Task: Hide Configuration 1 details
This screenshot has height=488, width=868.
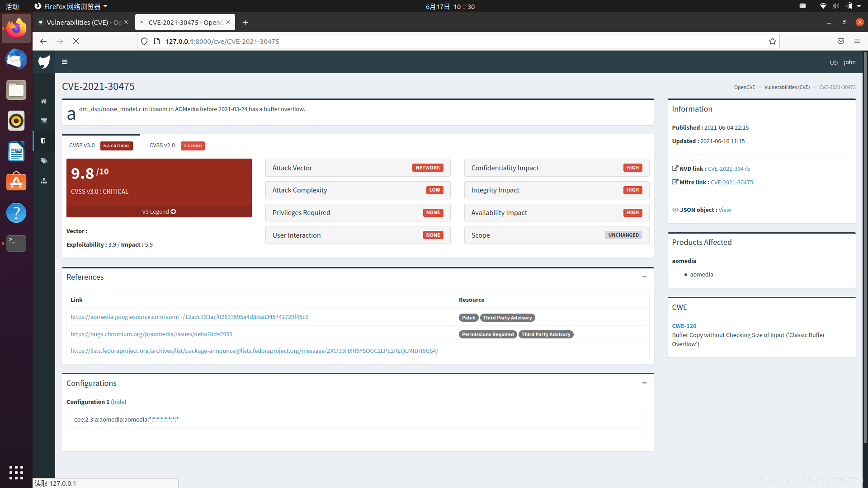Action: pyautogui.click(x=118, y=402)
